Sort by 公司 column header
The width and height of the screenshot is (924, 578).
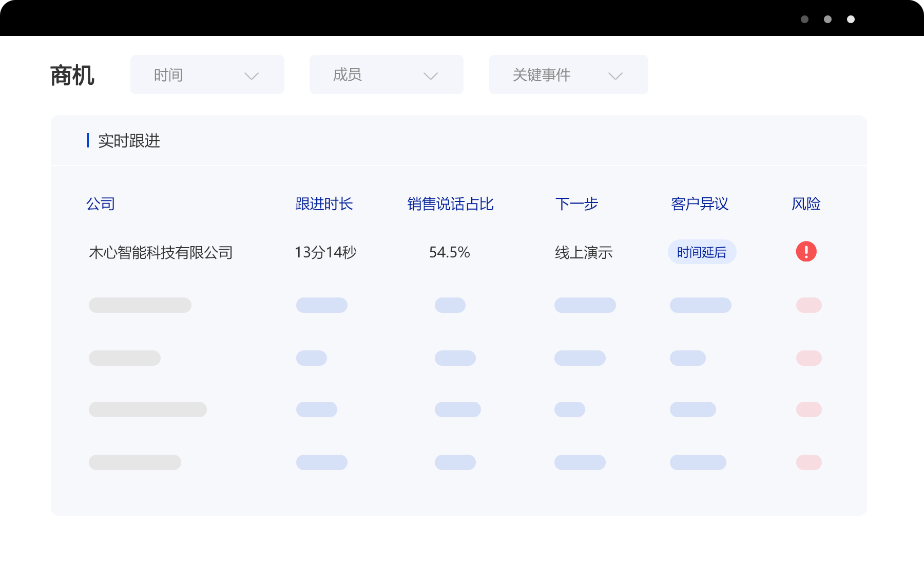point(101,204)
